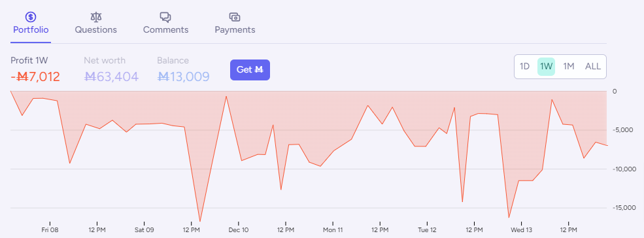
Task: Select the 1D time range
Action: click(x=524, y=67)
